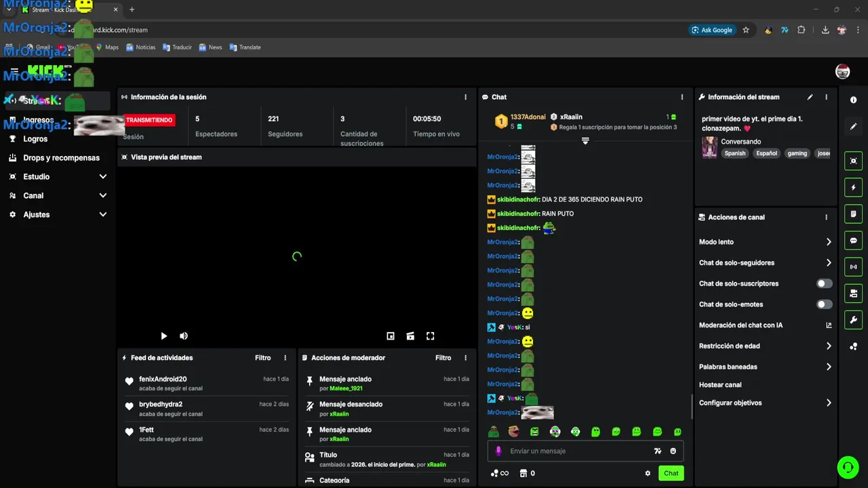Open Filtro in Acciones de moderador
Image resolution: width=868 pixels, height=488 pixels.
pyautogui.click(x=443, y=358)
